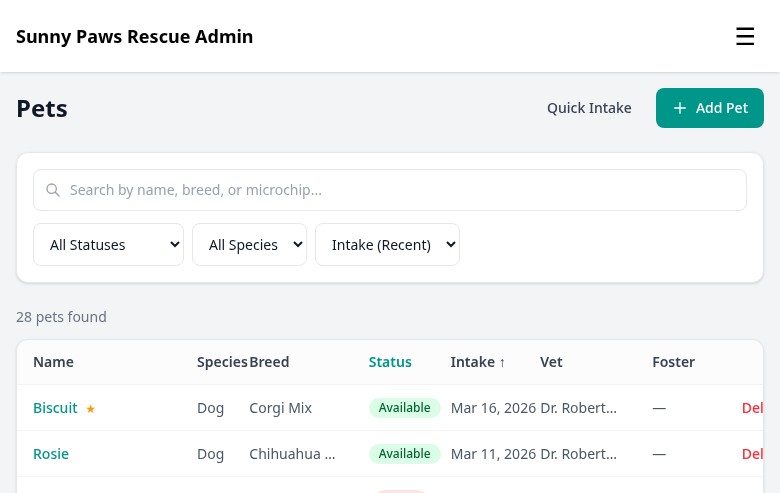780x493 pixels.
Task: Click the 'Corgi Mix' breed cell
Action: (280, 408)
